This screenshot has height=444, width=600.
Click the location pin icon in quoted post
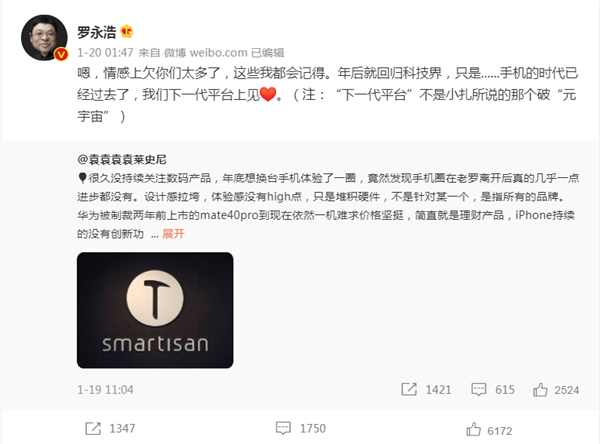pyautogui.click(x=82, y=178)
